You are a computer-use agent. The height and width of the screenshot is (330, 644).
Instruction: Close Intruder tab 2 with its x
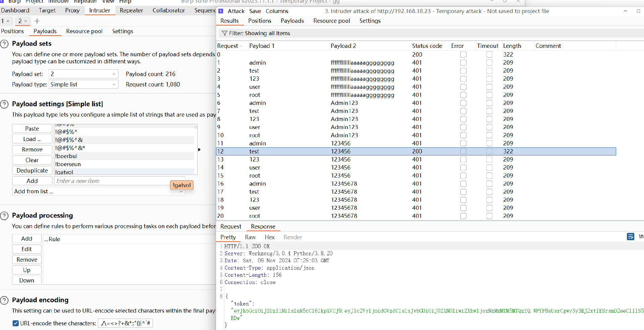coord(26,21)
